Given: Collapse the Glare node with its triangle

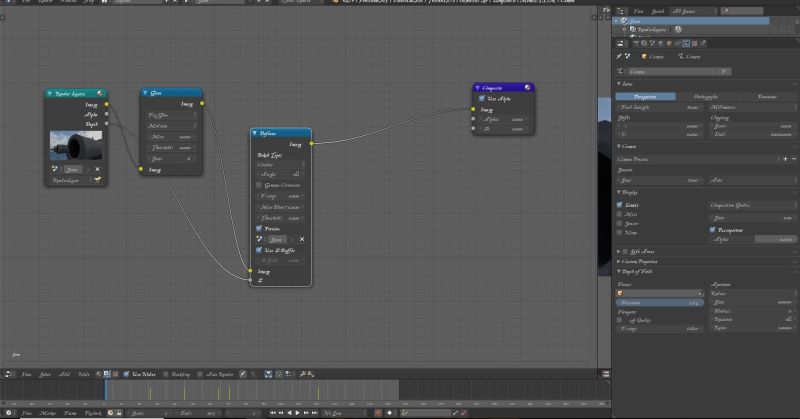Looking at the screenshot, I should click(x=145, y=93).
